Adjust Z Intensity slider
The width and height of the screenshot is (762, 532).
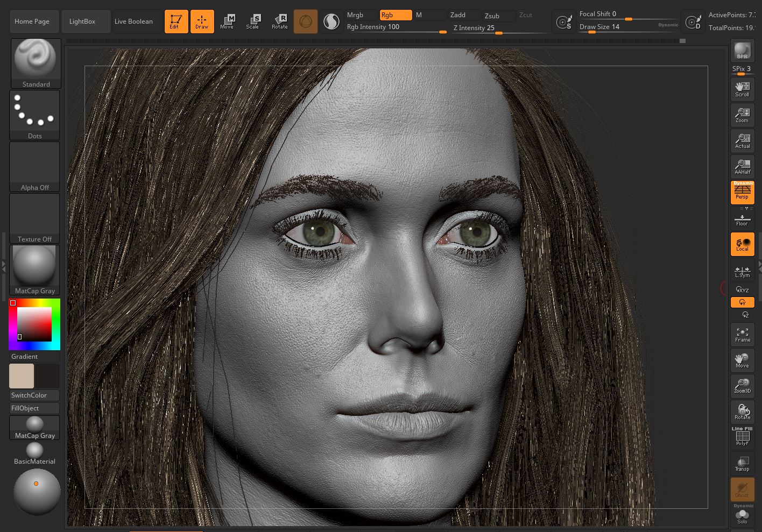tap(500, 28)
